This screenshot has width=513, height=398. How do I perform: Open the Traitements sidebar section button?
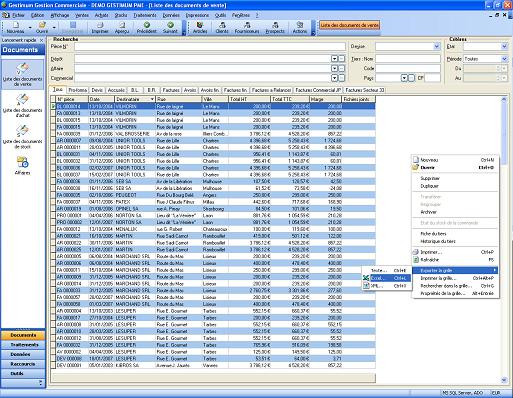tap(23, 345)
